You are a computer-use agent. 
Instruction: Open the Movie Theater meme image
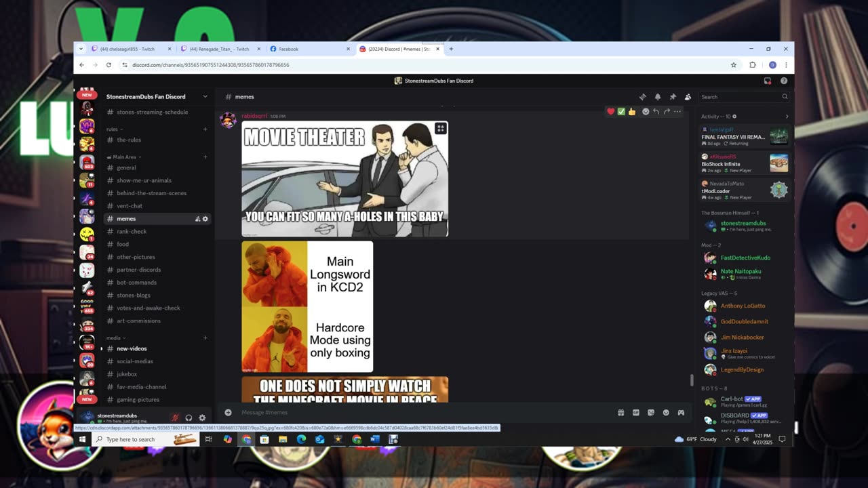(x=344, y=179)
